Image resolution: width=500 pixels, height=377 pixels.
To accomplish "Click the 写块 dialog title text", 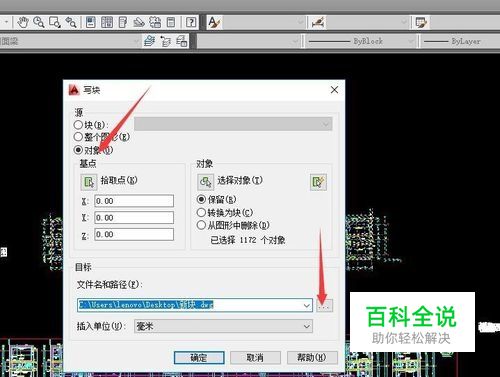I will coord(92,90).
